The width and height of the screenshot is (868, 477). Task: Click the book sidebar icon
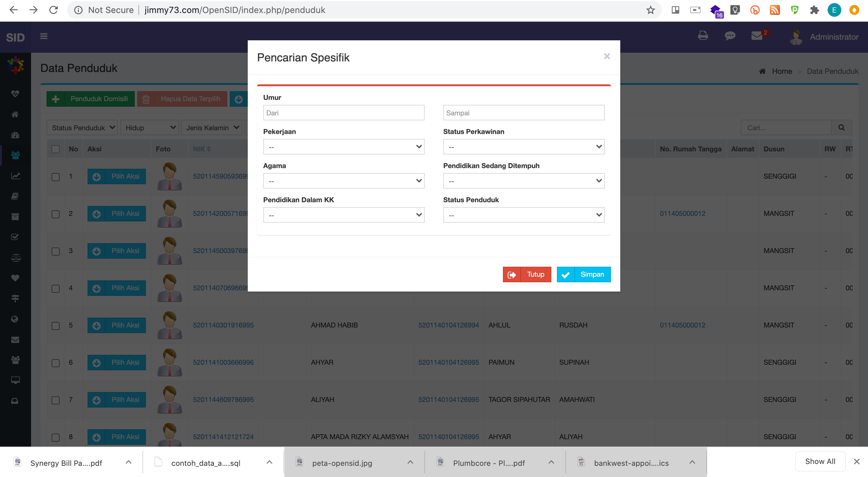click(x=15, y=196)
